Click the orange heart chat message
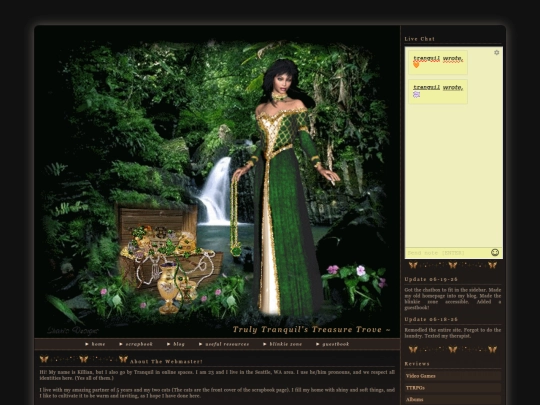Screen dimensions: 540x405 (x=438, y=62)
